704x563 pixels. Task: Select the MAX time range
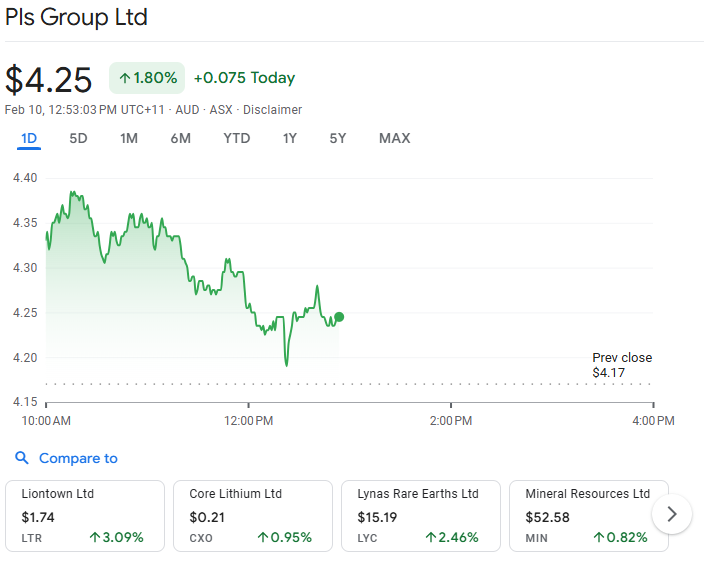(394, 138)
